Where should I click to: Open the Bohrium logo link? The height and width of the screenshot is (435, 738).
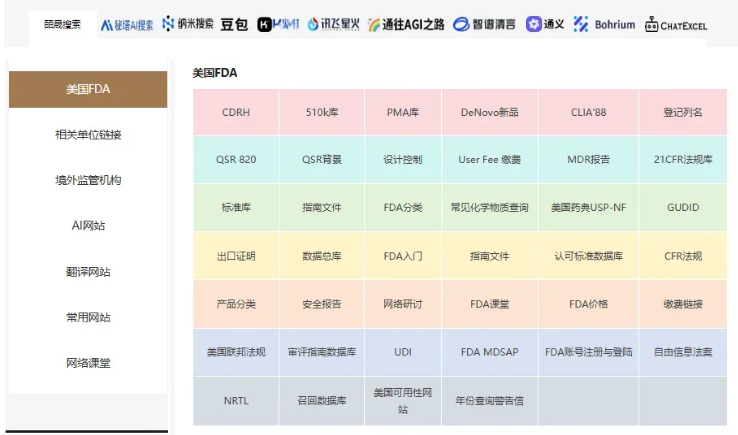(x=604, y=24)
